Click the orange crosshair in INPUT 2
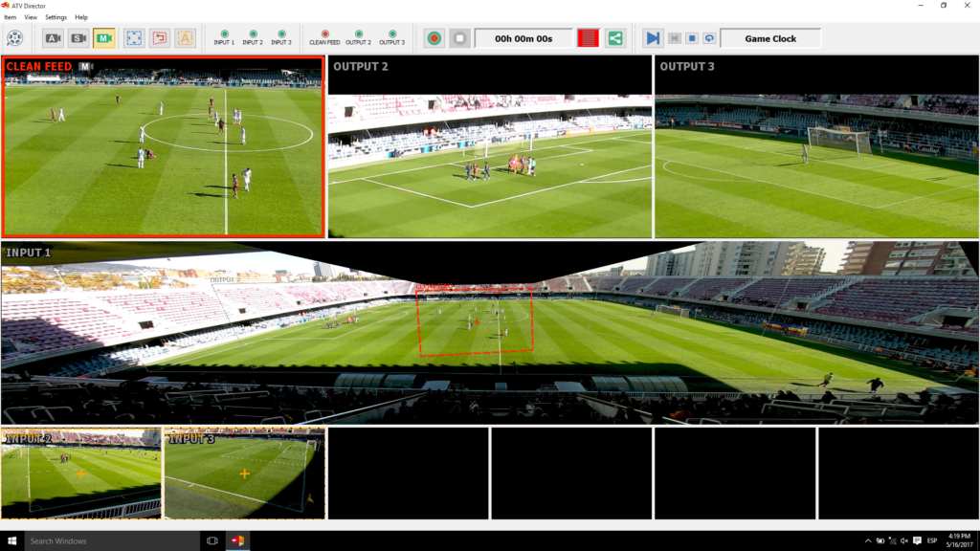 [x=80, y=474]
